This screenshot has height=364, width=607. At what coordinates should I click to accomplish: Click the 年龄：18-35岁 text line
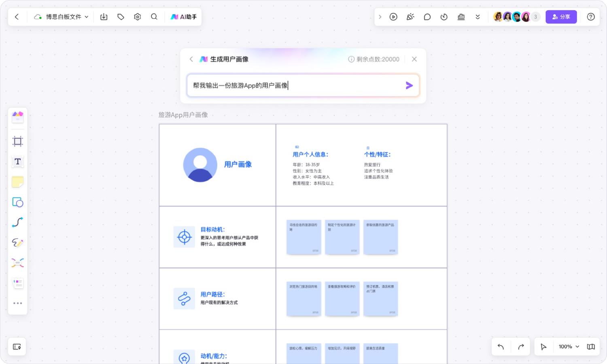pyautogui.click(x=306, y=165)
